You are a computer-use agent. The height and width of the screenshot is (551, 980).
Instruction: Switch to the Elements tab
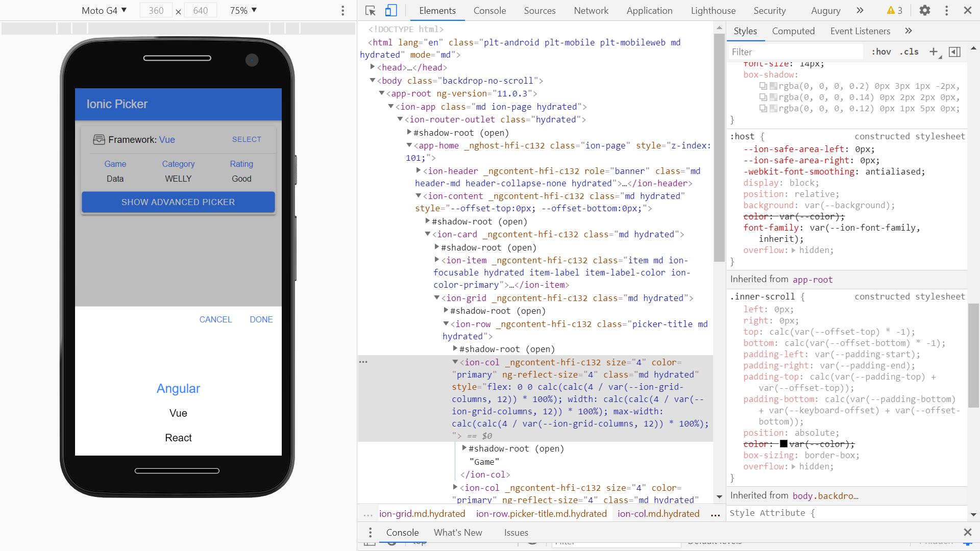[437, 10]
